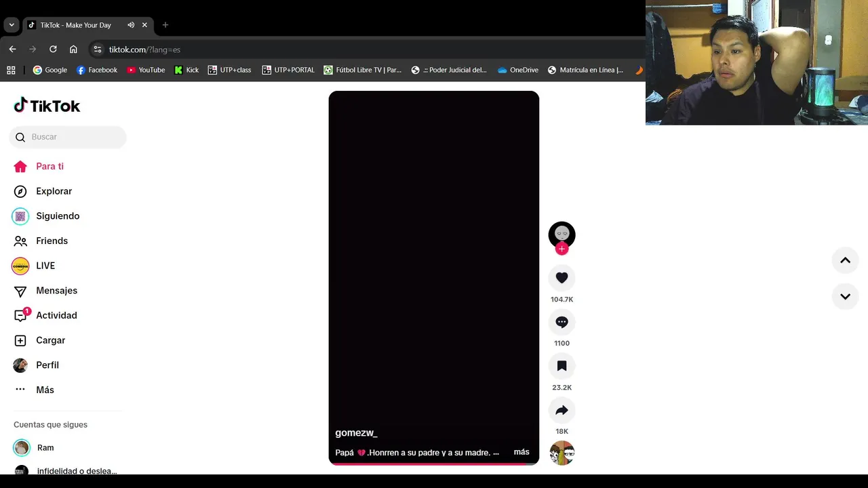Image resolution: width=868 pixels, height=488 pixels.
Task: Open the UTP+PORTAL bookmark
Action: (x=289, y=70)
